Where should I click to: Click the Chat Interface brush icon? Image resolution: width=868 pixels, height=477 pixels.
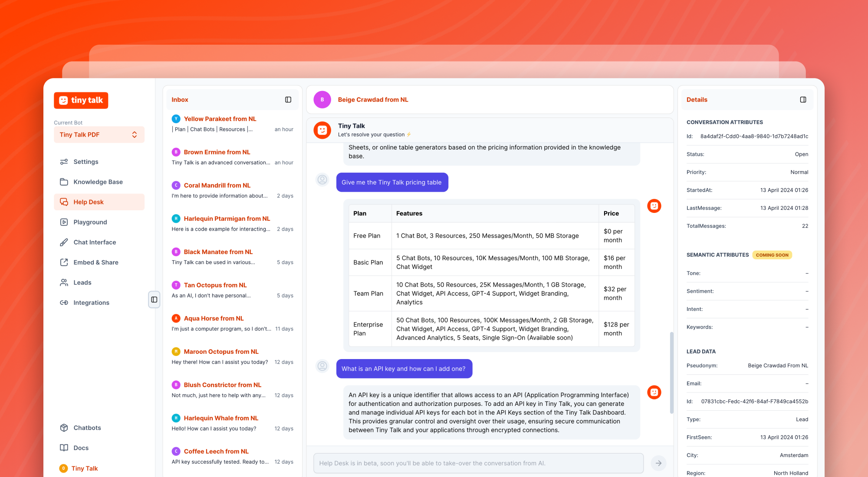click(64, 242)
